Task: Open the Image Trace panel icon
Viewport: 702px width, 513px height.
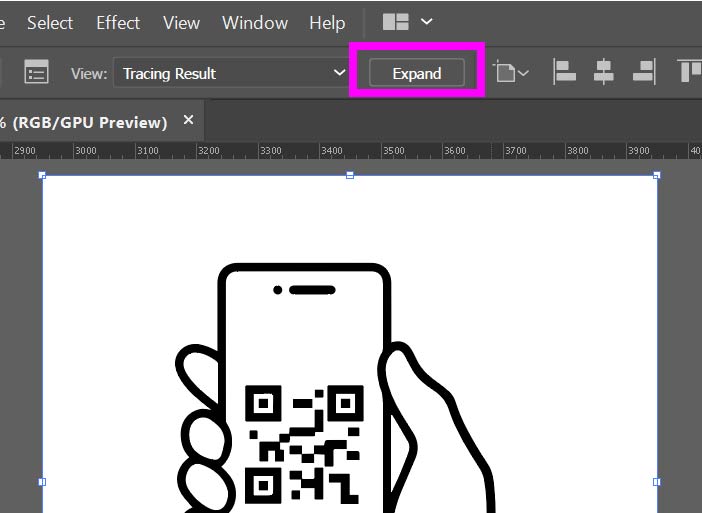Action: click(36, 72)
